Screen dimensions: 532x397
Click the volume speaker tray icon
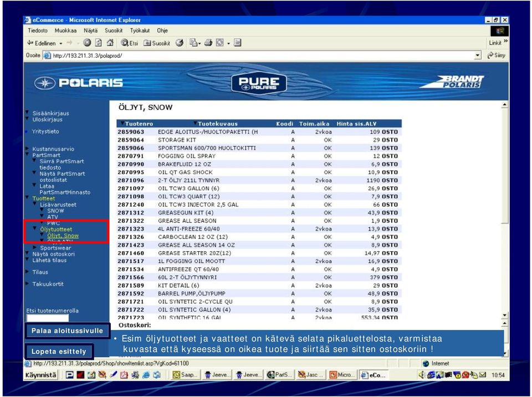point(421,375)
